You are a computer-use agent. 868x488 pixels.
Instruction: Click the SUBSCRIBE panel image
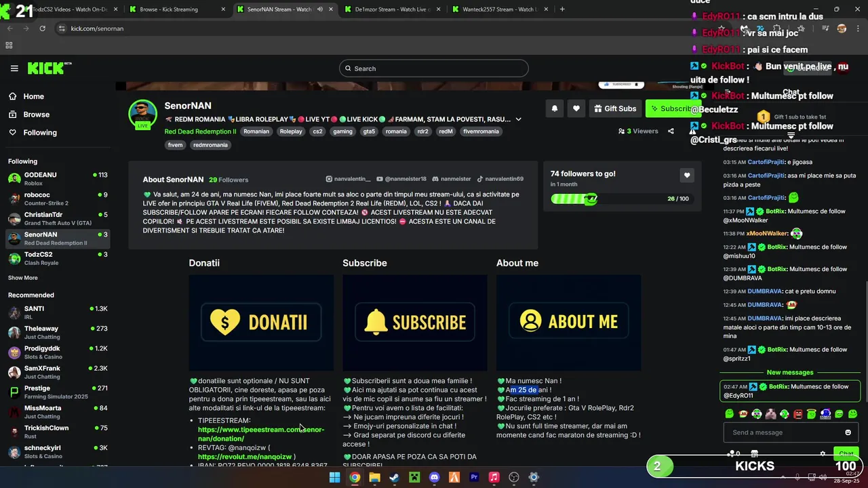[x=415, y=323]
